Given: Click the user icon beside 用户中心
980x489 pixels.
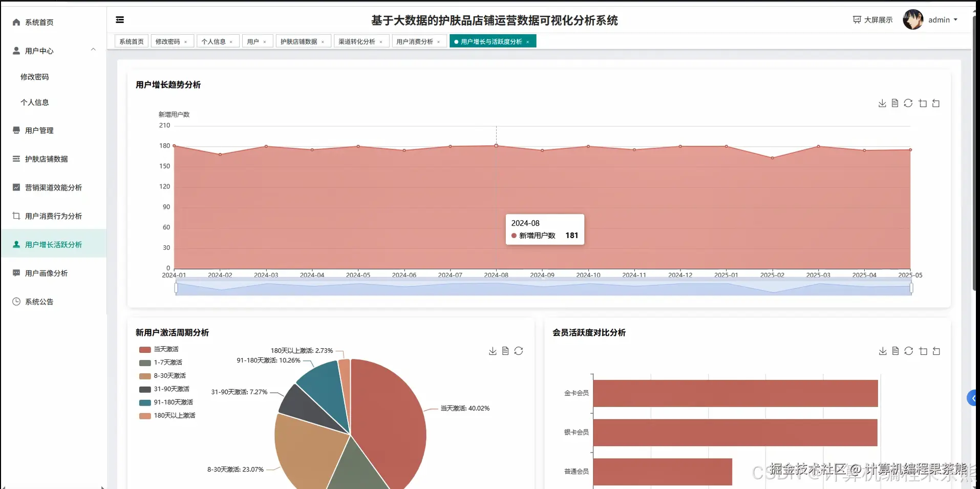Looking at the screenshot, I should pos(16,51).
